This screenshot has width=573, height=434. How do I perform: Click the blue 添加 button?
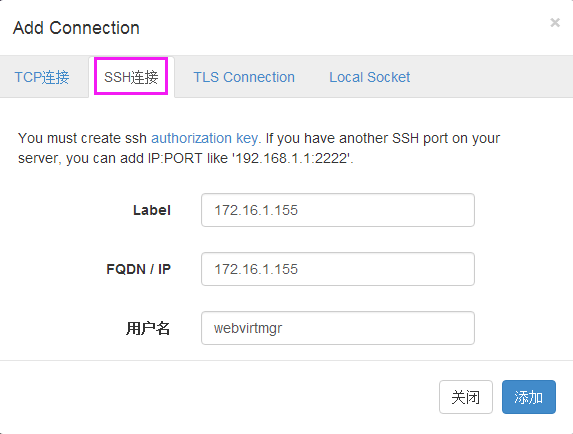528,397
